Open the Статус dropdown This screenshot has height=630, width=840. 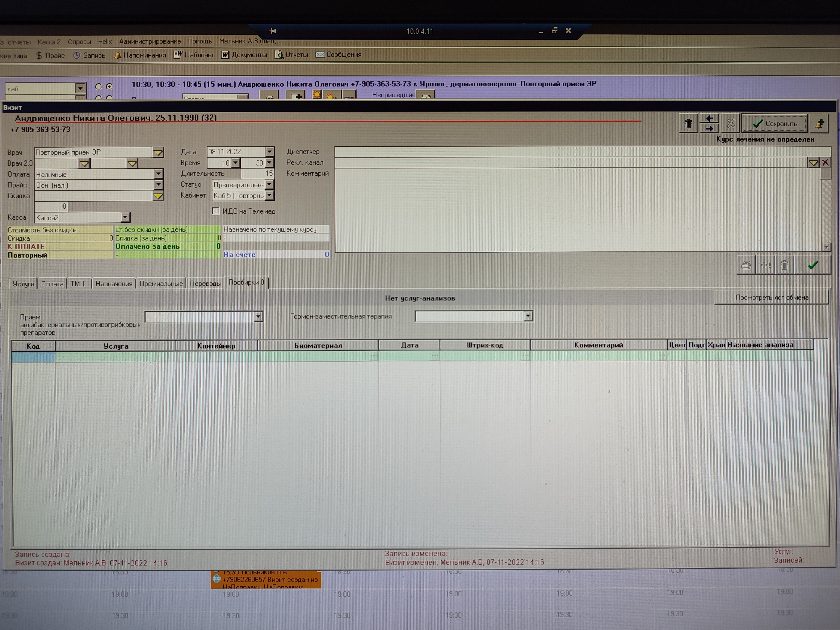(x=269, y=185)
